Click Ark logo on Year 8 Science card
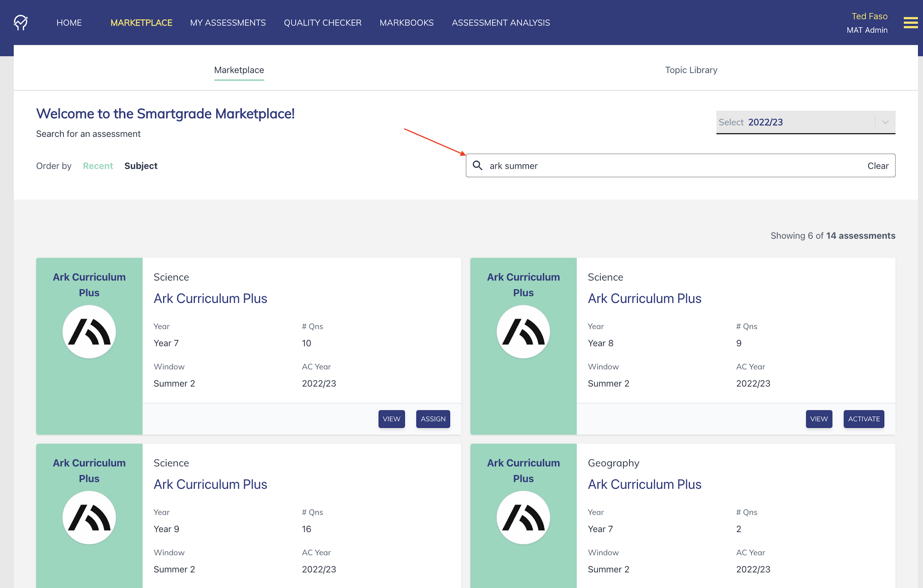923x588 pixels. click(523, 331)
